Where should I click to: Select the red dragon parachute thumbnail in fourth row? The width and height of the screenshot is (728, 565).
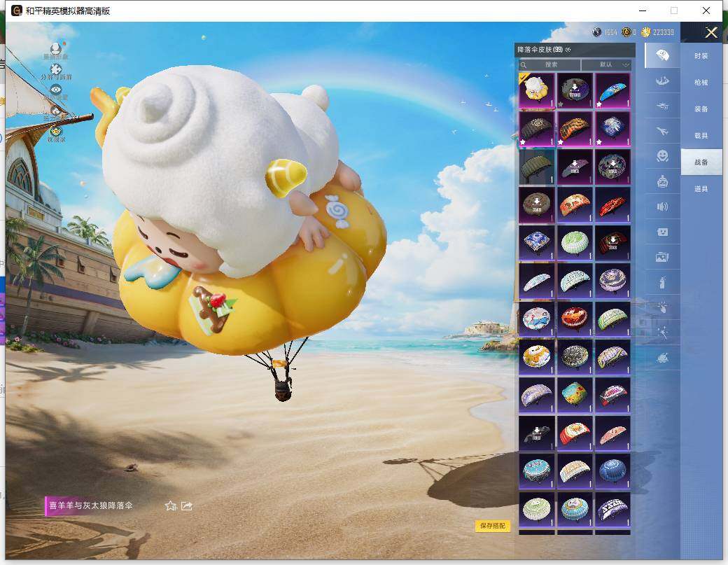click(613, 204)
